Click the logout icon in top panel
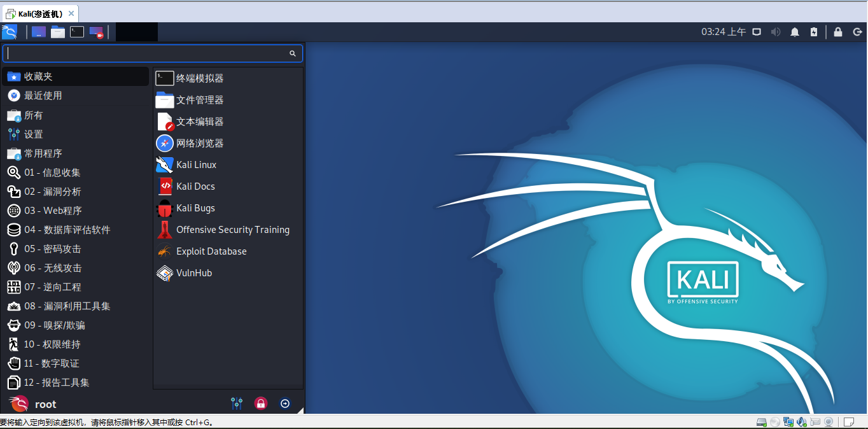868x429 pixels. 857,32
